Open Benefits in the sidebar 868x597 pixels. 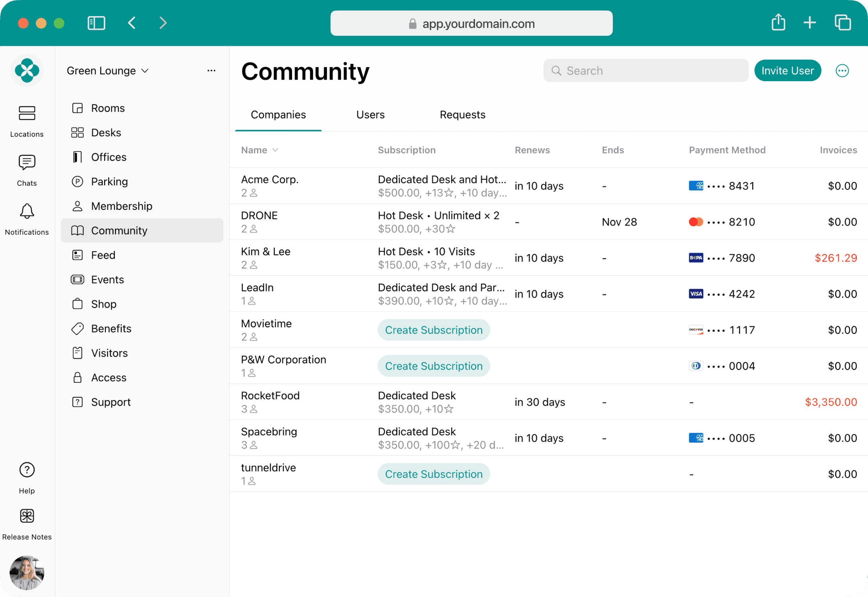[x=142, y=329]
